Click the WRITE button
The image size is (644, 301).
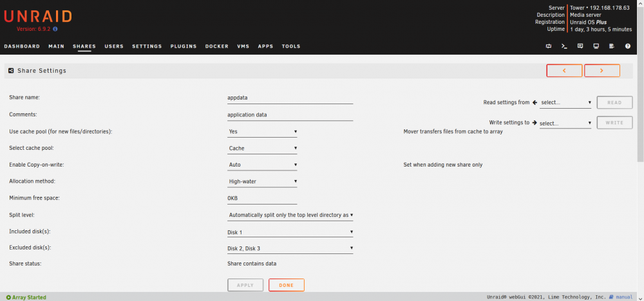(614, 123)
